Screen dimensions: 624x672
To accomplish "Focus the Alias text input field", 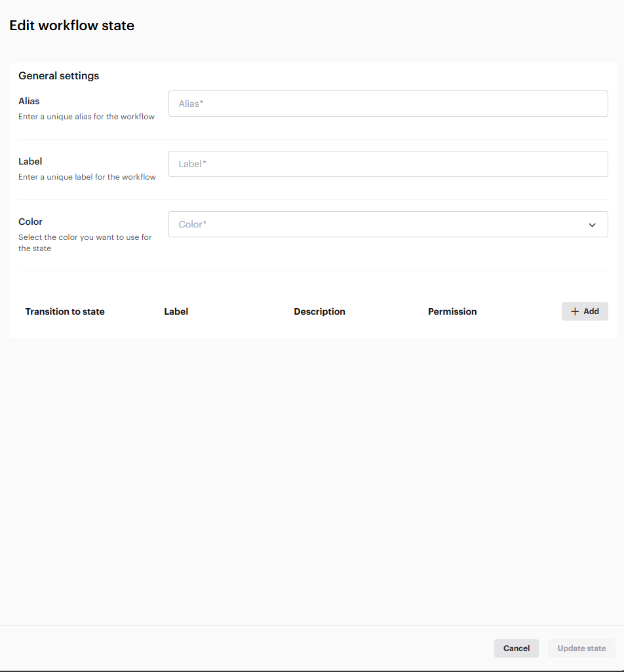I will coord(388,104).
